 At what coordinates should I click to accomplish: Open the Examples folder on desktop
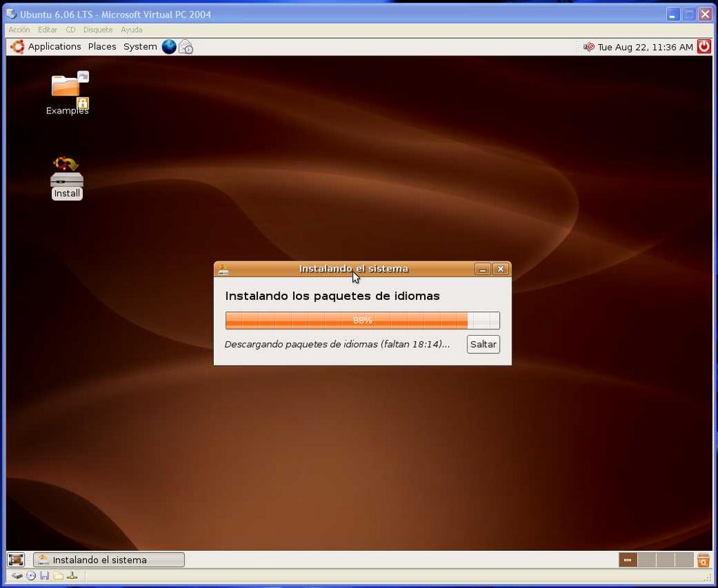click(67, 93)
